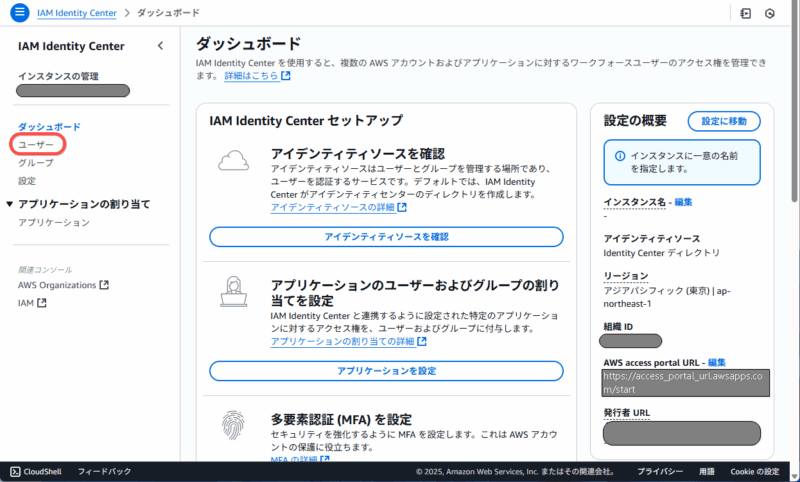This screenshot has height=482, width=800.
Task: Open the panel icon in top-right header
Action: [745, 13]
